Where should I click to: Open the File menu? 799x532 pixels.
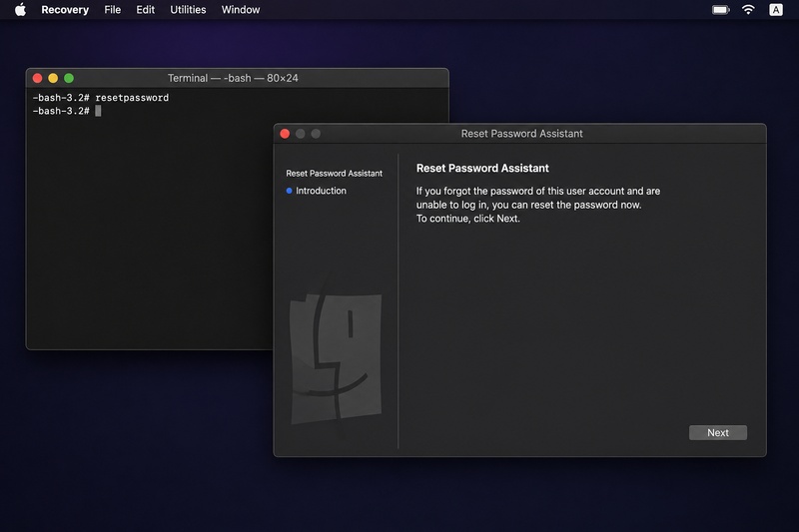112,10
